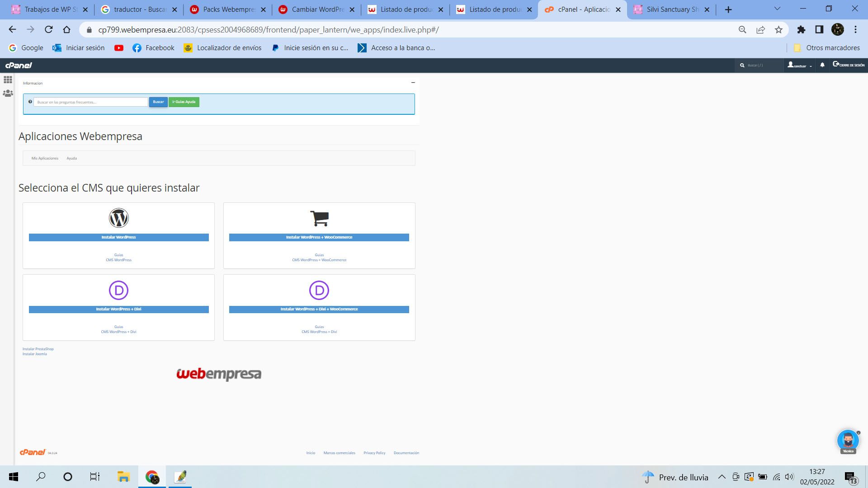
Task: Open Chrome three-dot menu
Action: click(x=855, y=30)
